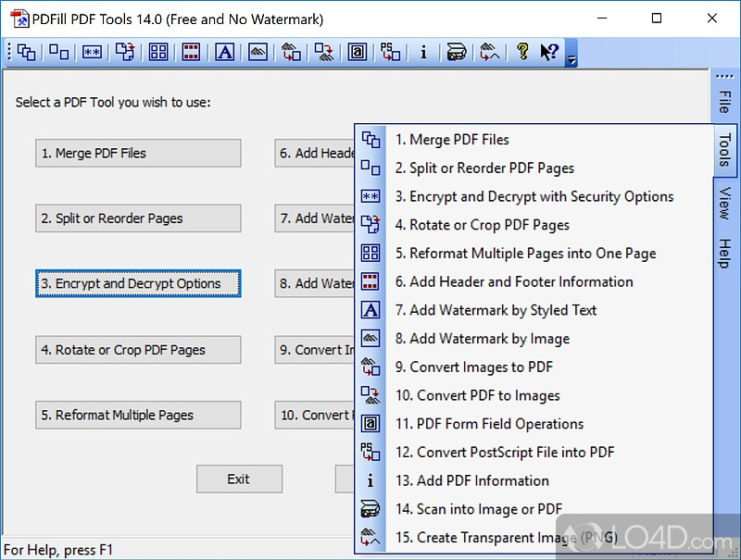Viewport: 741px width, 560px height.
Task: Click the Transparent Image toolbar icon
Action: (x=490, y=52)
